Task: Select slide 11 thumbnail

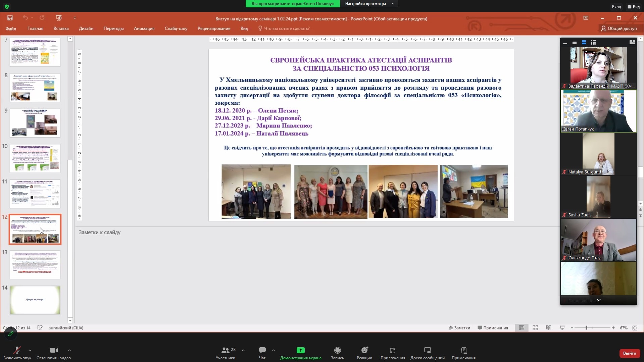Action: [35, 194]
